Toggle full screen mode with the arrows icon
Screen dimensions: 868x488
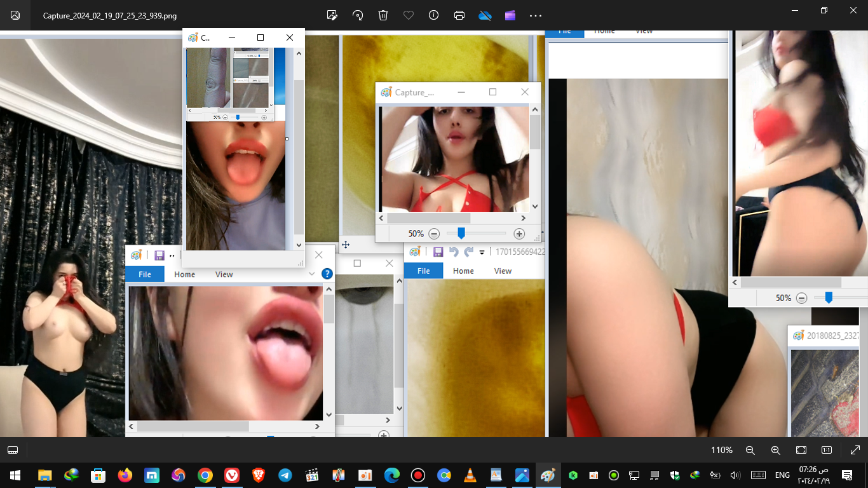click(855, 450)
